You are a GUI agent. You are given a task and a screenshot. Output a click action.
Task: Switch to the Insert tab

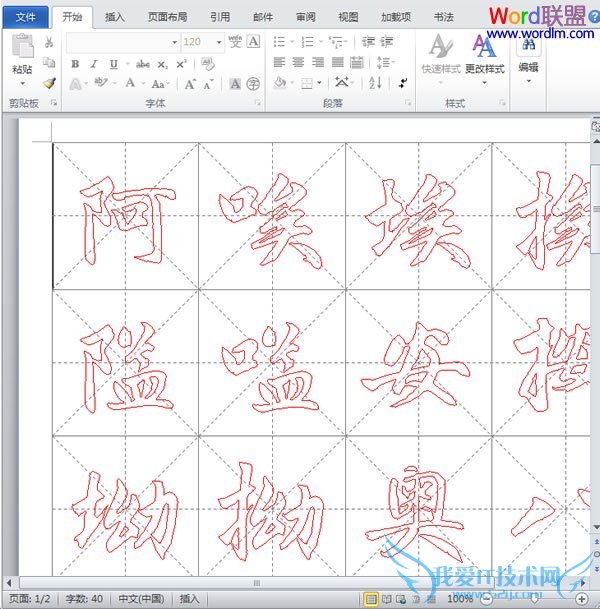115,17
